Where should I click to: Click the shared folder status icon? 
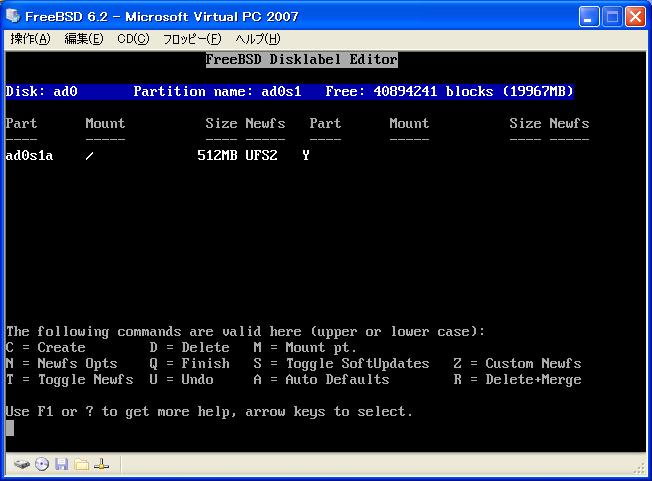point(82,464)
